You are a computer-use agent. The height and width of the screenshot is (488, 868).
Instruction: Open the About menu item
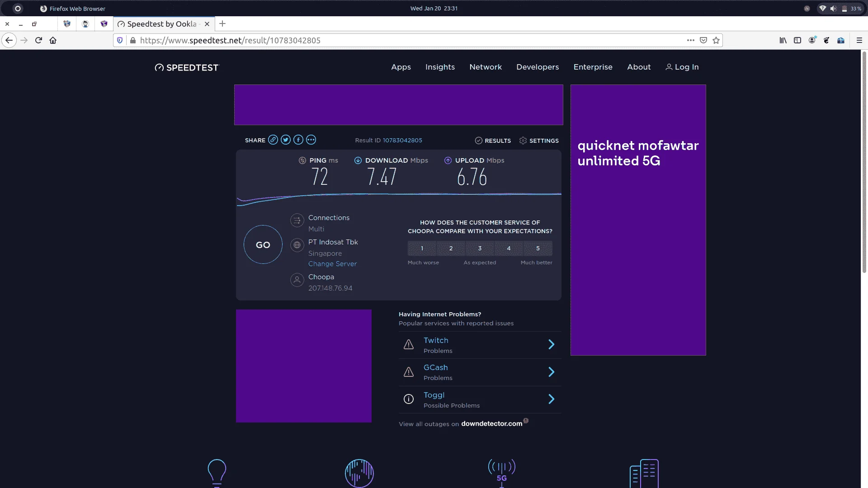tap(639, 67)
